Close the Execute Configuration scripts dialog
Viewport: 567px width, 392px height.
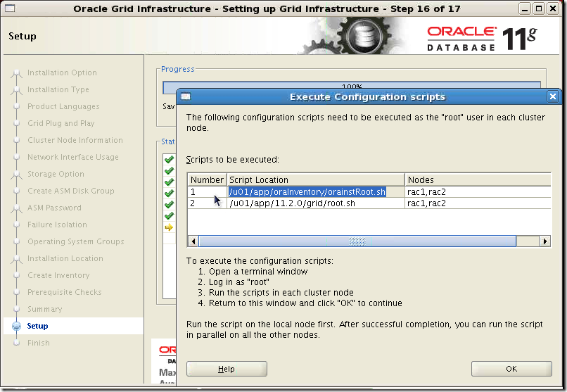click(x=552, y=96)
